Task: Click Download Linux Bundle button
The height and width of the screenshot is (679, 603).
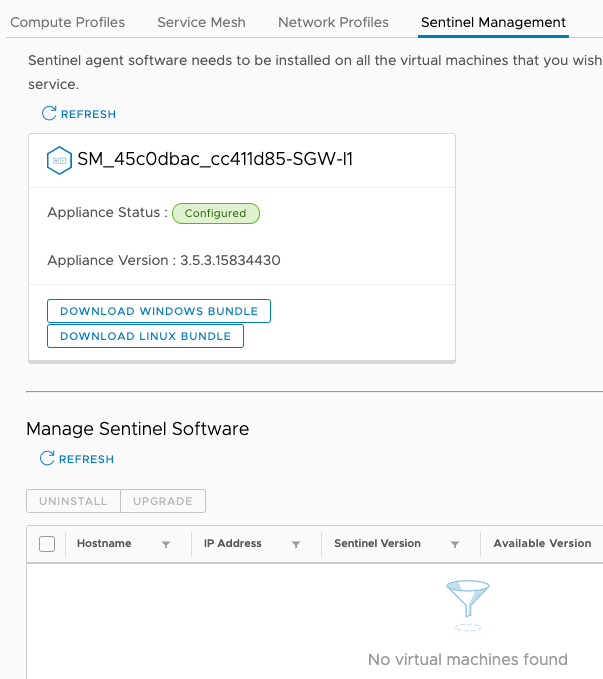Action: 145,336
